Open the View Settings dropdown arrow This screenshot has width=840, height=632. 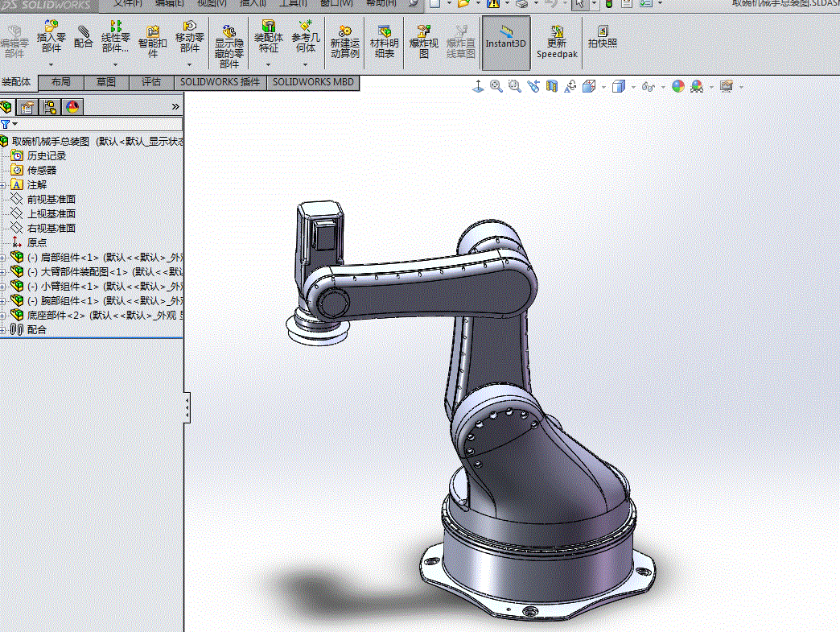[741, 87]
